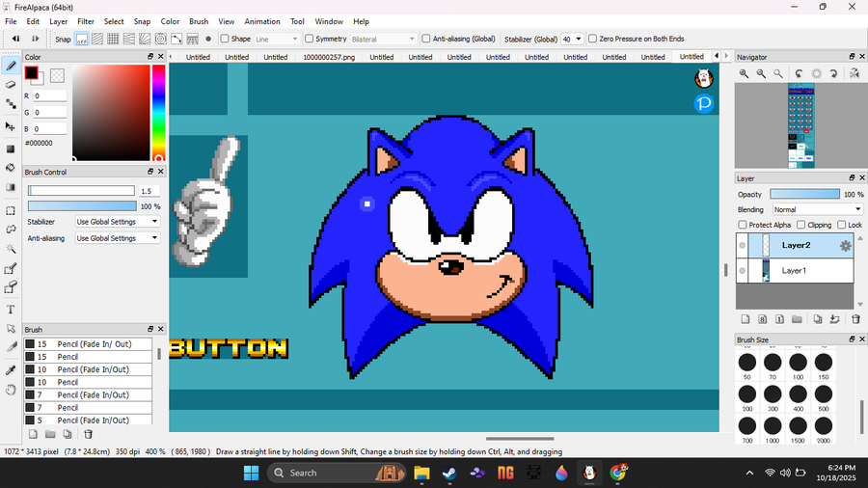Enable the curve snap
Viewport: 868px width, 488px height.
(176, 40)
